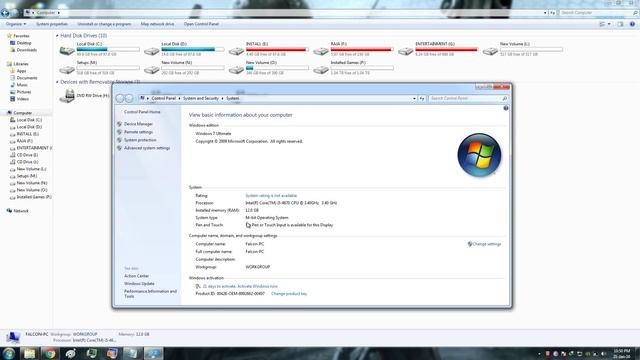Open Control Panel Home link
Viewport: 640px width, 360px height.
coord(142,112)
